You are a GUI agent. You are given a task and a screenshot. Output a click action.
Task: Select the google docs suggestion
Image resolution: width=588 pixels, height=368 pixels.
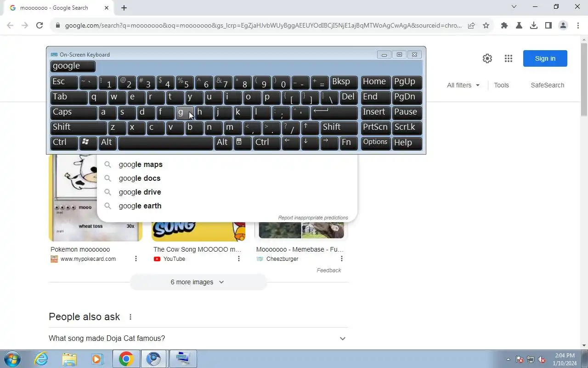[227, 178]
